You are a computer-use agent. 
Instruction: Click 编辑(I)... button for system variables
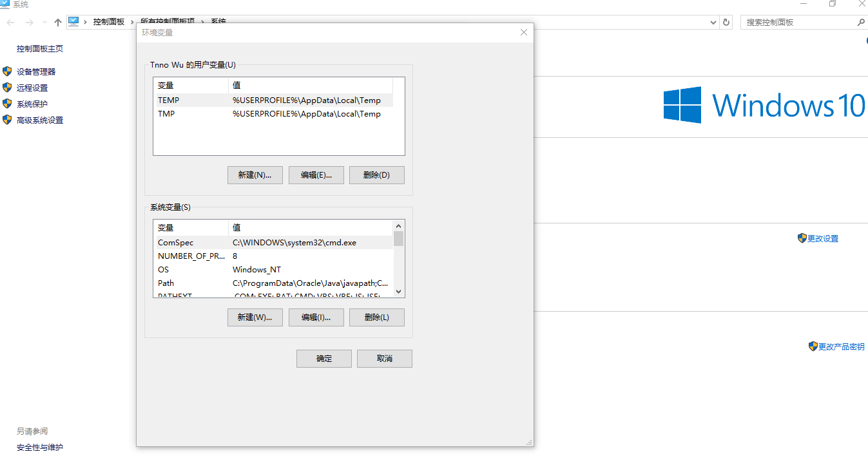click(316, 317)
